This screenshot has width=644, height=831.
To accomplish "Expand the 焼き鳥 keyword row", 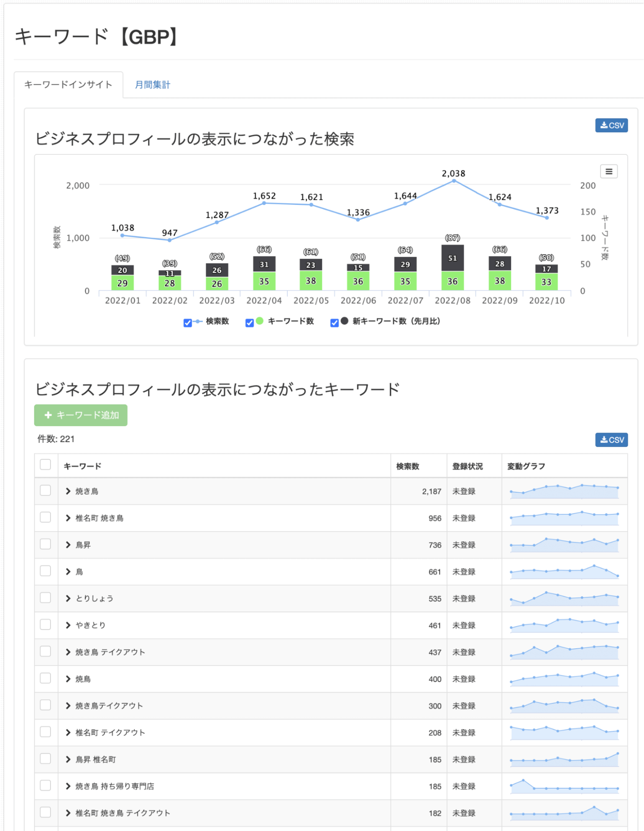I will pyautogui.click(x=68, y=491).
